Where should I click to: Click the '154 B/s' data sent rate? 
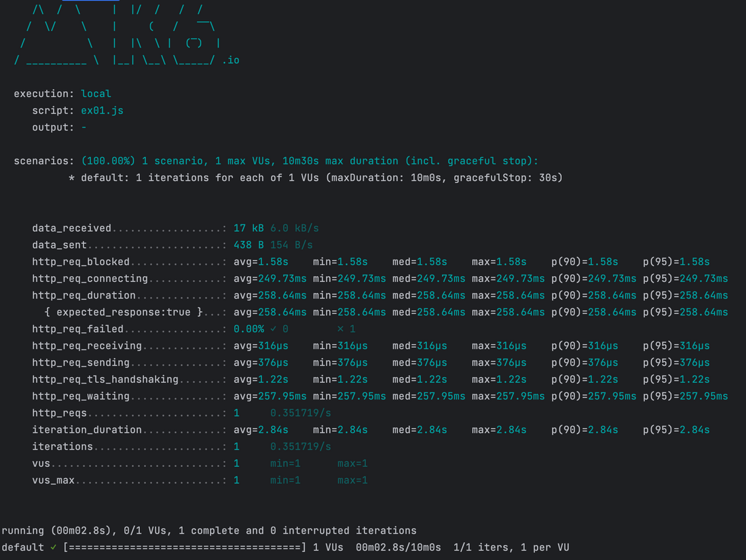point(291,245)
